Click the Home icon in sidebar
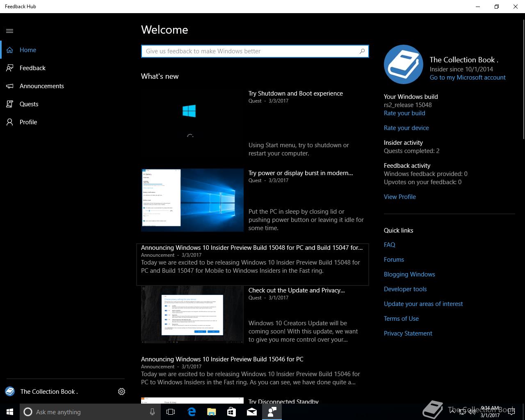The image size is (525, 420). 10,50
